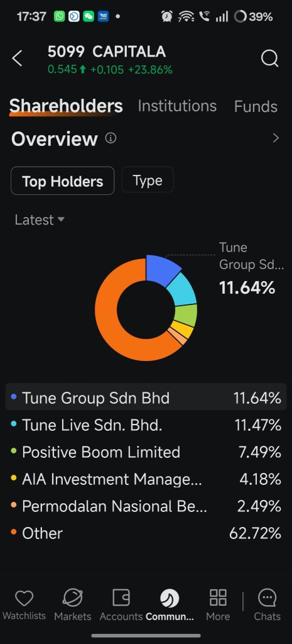
Task: Open Watchlists heart icon
Action: (24, 597)
